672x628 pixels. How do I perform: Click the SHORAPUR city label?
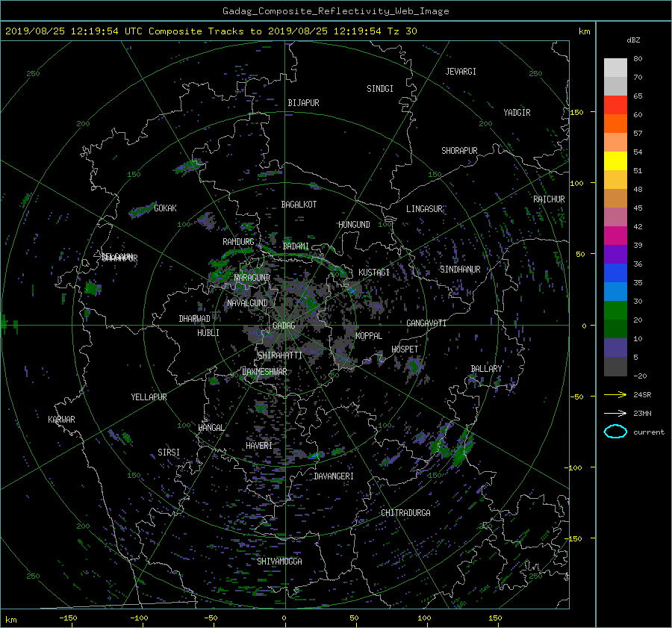coord(459,151)
